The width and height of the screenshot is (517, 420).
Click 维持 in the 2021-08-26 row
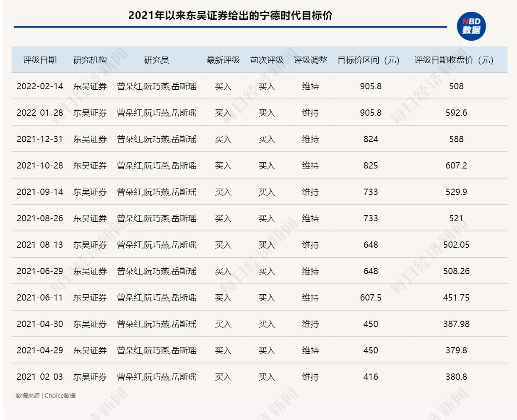point(310,218)
